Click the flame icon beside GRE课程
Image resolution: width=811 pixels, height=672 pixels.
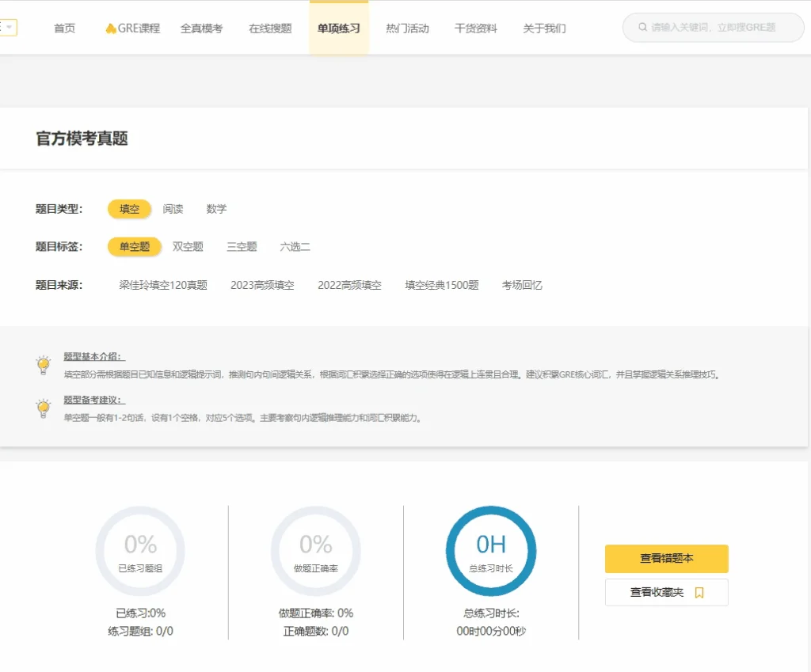(110, 28)
